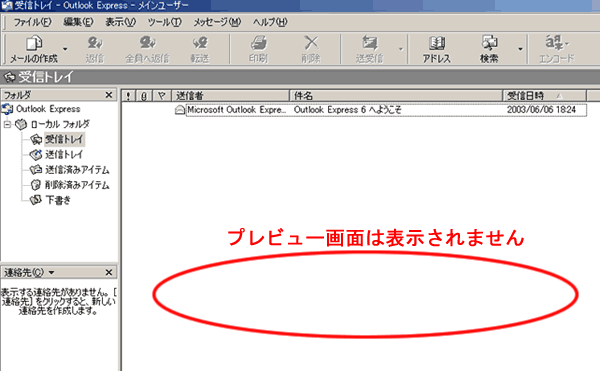Select the 送信トレイ folder in the tree
Viewport: 600px width, 371px height.
(x=64, y=155)
